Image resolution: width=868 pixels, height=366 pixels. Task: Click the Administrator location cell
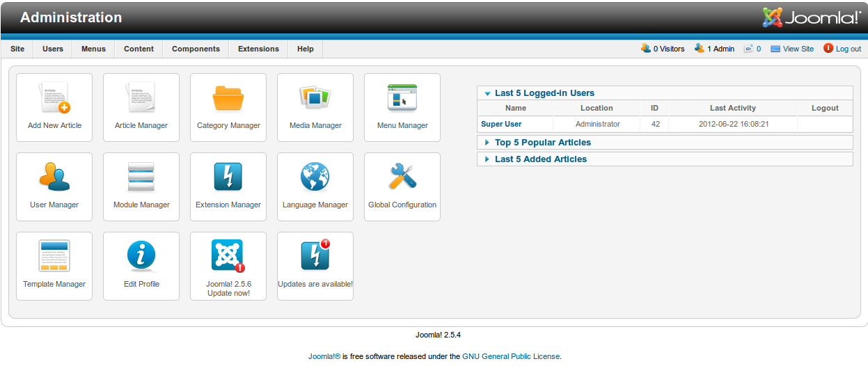click(597, 125)
